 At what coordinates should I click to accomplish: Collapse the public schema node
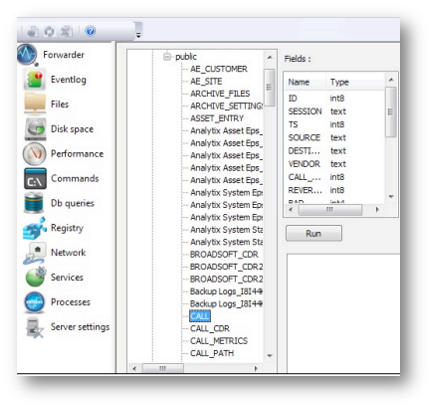pos(167,57)
